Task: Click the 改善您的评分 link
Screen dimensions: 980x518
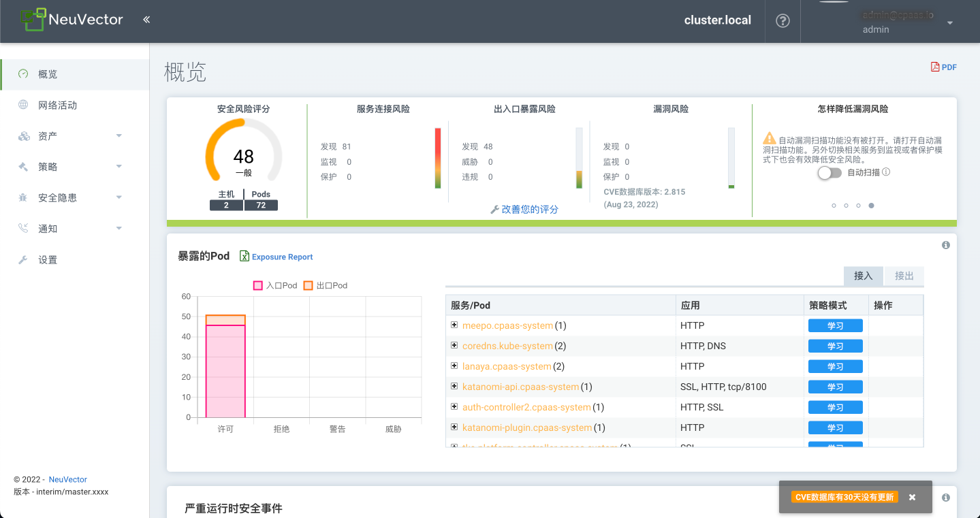Action: click(524, 210)
